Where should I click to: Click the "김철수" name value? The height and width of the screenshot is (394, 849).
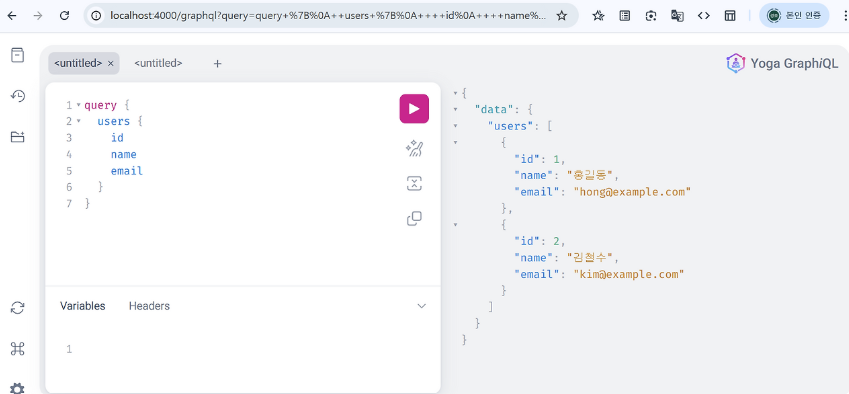click(x=590, y=258)
